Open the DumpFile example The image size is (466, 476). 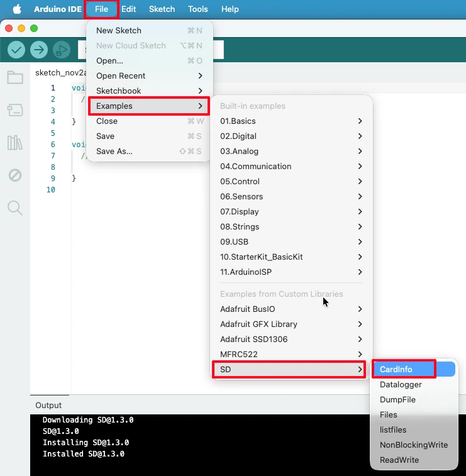tap(414, 399)
